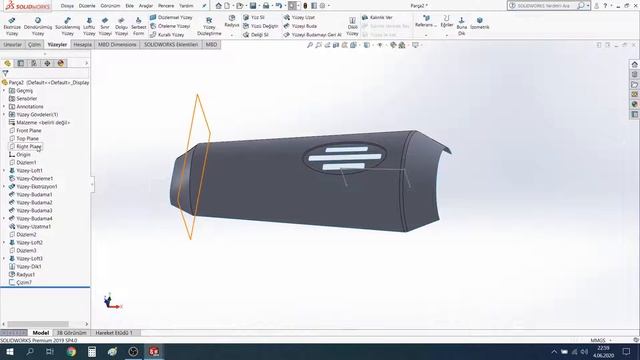
Task: Click the Delgi Sil tool
Action: tap(256, 35)
